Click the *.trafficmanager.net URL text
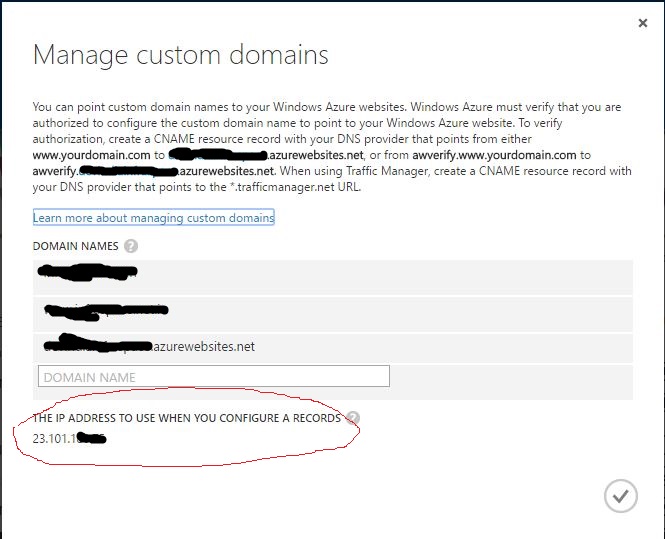The image size is (665, 539). coord(295,187)
